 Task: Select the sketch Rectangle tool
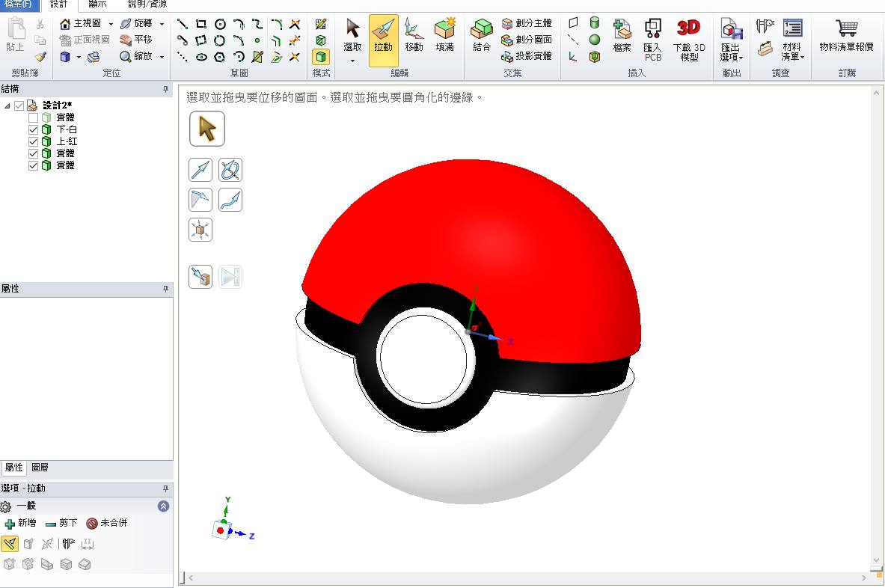201,24
